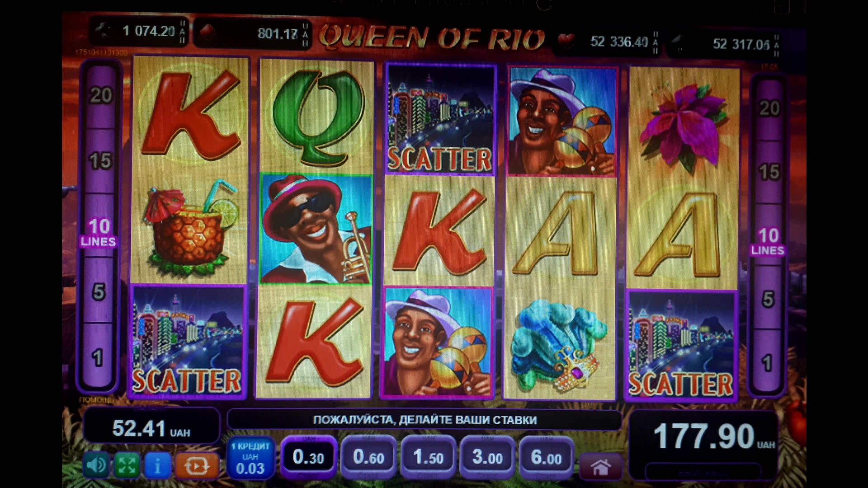Mute the game sound speaker icon

pos(96,465)
